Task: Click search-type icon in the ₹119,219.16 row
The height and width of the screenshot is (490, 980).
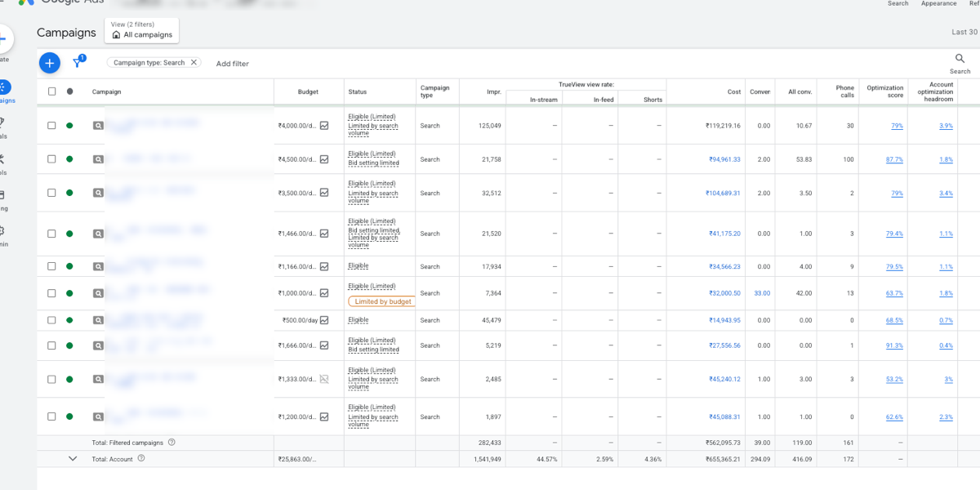Action: 98,126
